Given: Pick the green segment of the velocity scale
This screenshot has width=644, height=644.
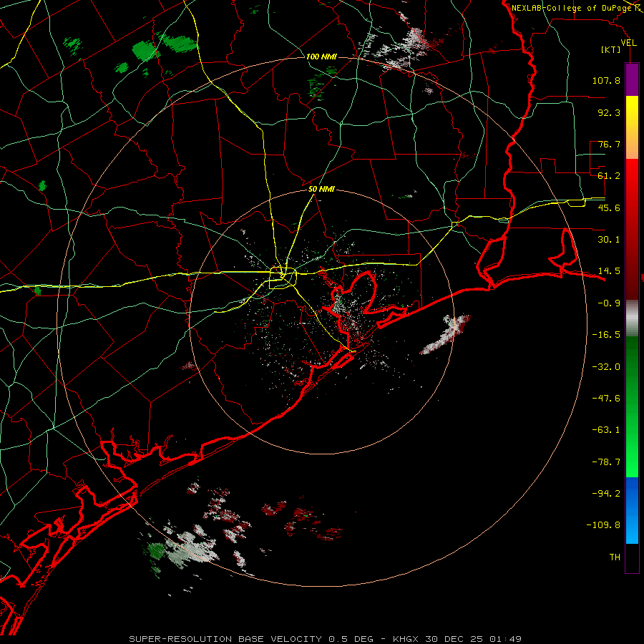Looking at the screenshot, I should click(x=632, y=406).
